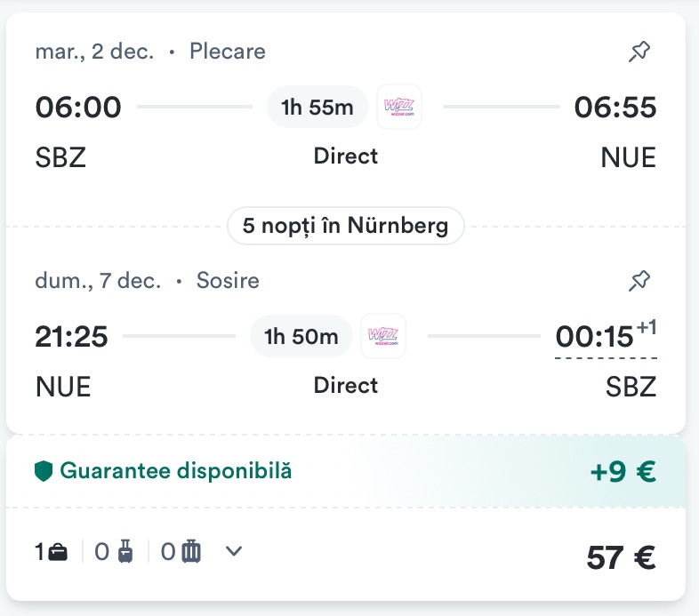Click the 21:25 return departure time

[71, 337]
